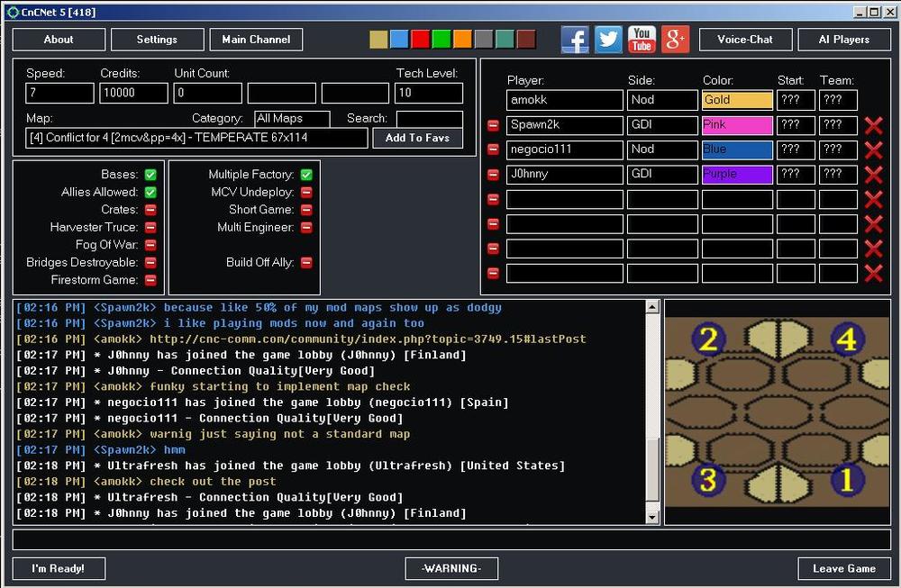Open negocio111's Blue color dropdown
Viewport: 901px width, 588px height.
pos(737,149)
